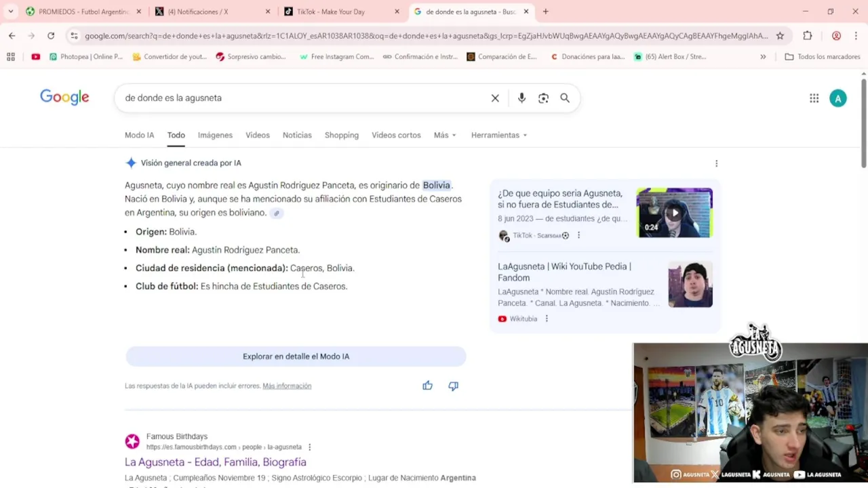Image resolution: width=868 pixels, height=488 pixels.
Task: Open Todos los marcadores folder
Action: tap(822, 57)
